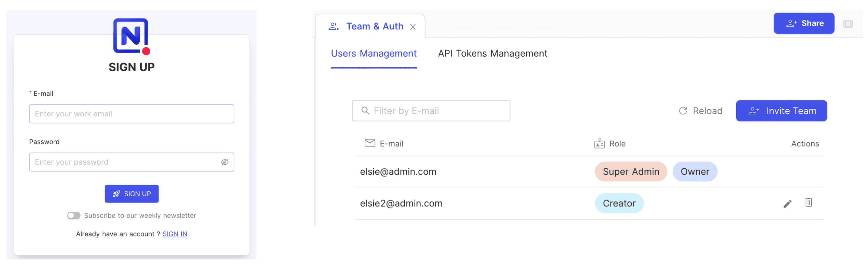Click the Super Admin role badge
Viewport: 868px width, 267px height.
[x=631, y=172]
